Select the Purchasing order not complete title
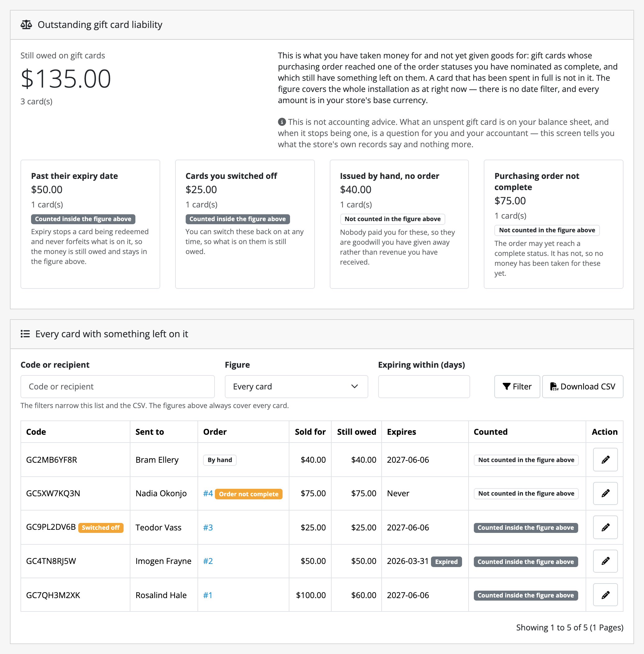Image resolution: width=644 pixels, height=654 pixels. click(537, 181)
